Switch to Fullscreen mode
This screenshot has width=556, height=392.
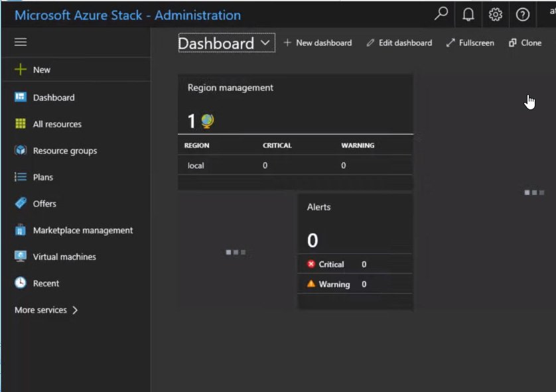click(470, 42)
